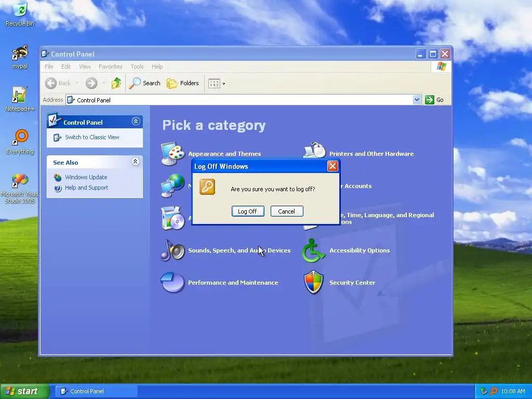Click the Sounds, Speech, and Audio Devices icon
Screen dimensions: 532x399
(x=172, y=250)
